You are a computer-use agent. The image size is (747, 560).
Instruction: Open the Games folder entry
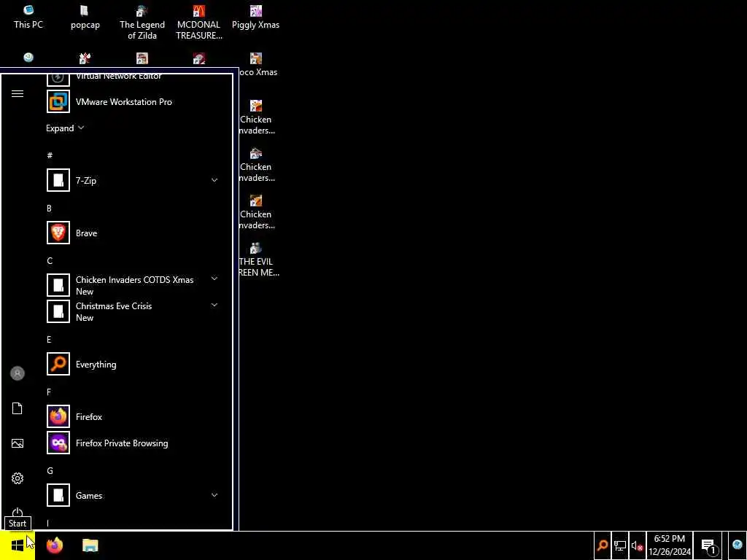[x=133, y=496]
